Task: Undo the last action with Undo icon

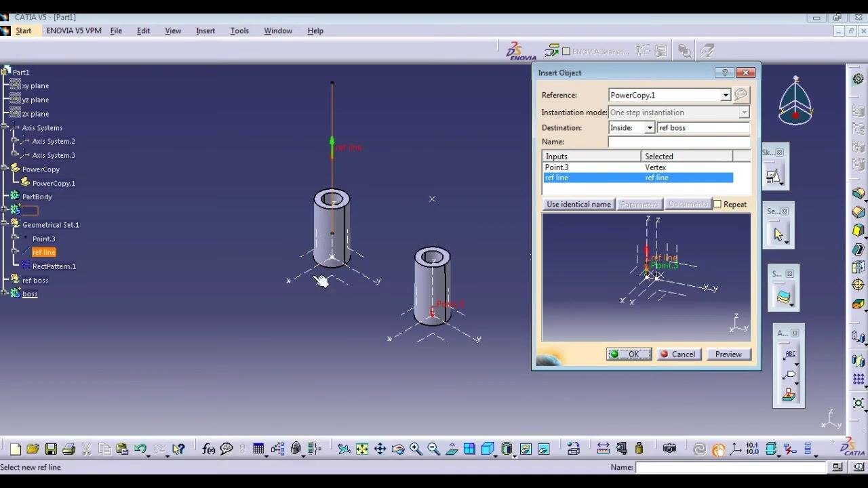Action: 140,449
